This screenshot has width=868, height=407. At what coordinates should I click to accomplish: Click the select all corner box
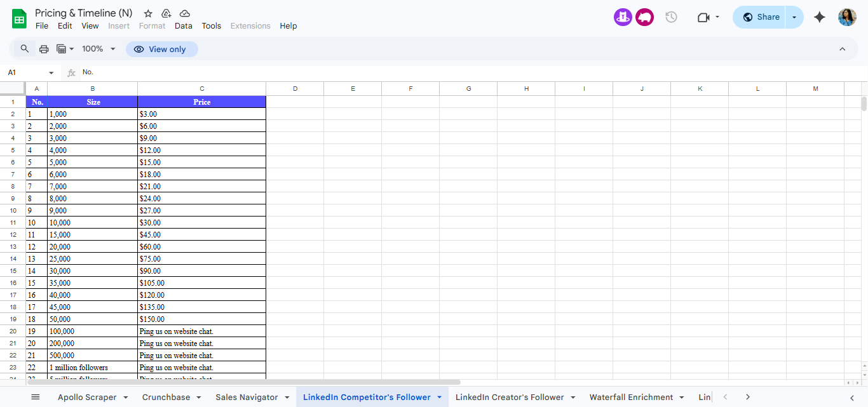click(x=13, y=88)
